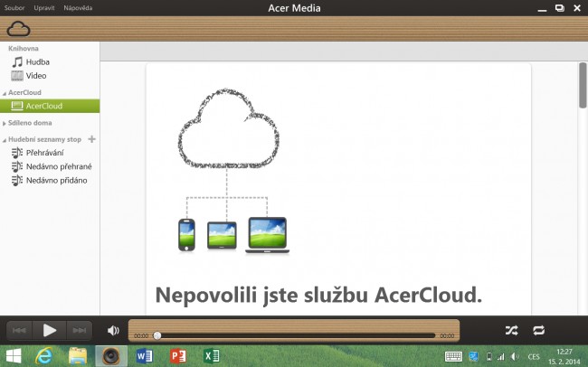
Task: Click the playback progress slider knob
Action: point(157,335)
